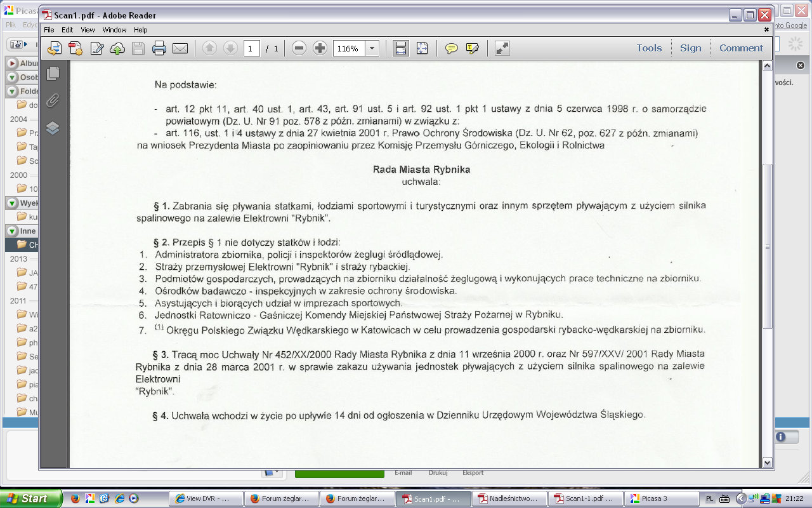Image resolution: width=812 pixels, height=508 pixels.
Task: Click the Print file icon
Action: point(159,48)
